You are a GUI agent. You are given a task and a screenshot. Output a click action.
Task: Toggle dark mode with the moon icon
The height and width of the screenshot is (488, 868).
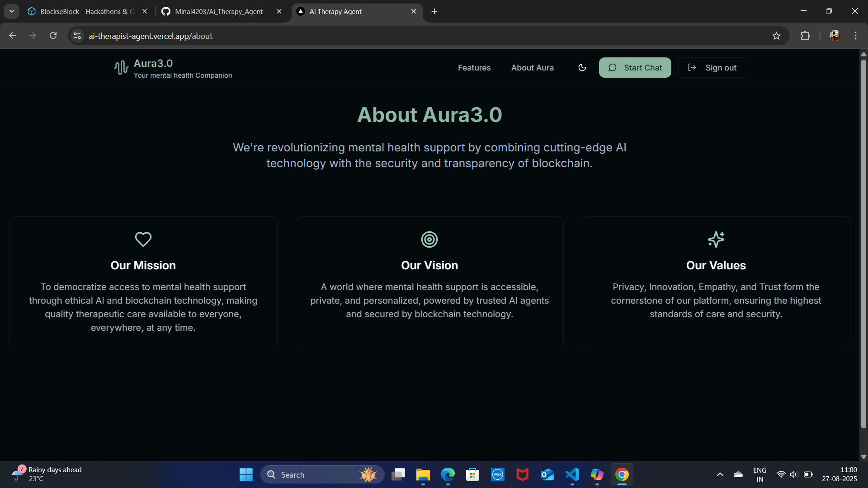tap(582, 67)
